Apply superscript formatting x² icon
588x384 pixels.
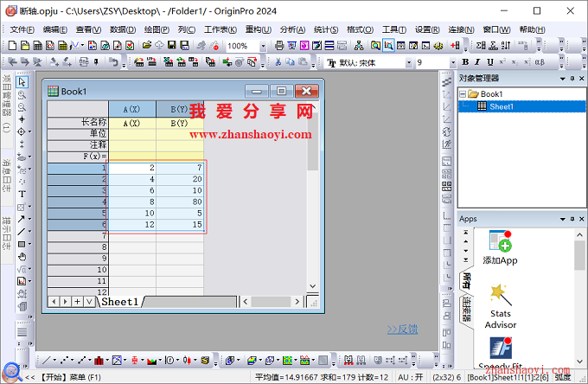(x=502, y=62)
